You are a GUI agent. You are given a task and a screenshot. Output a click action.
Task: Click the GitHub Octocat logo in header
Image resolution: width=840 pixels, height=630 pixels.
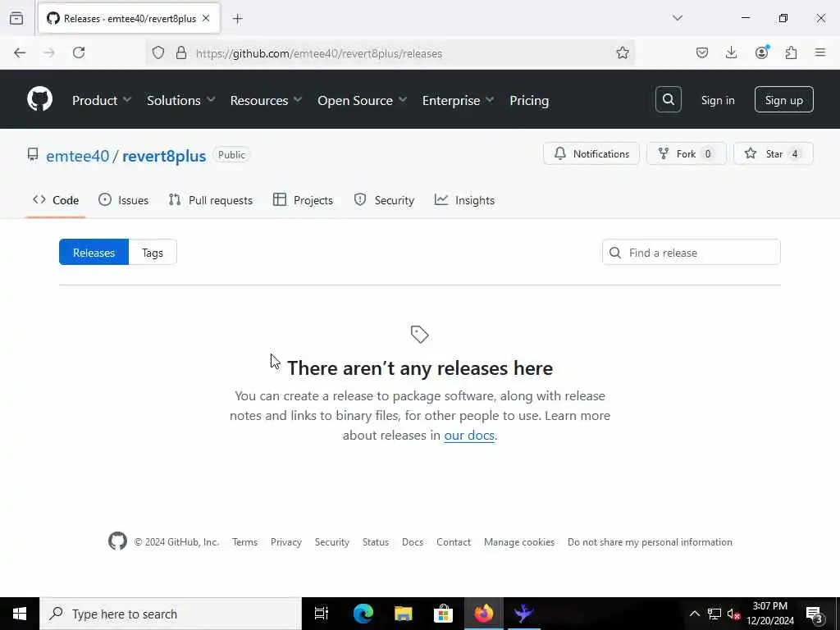39,99
